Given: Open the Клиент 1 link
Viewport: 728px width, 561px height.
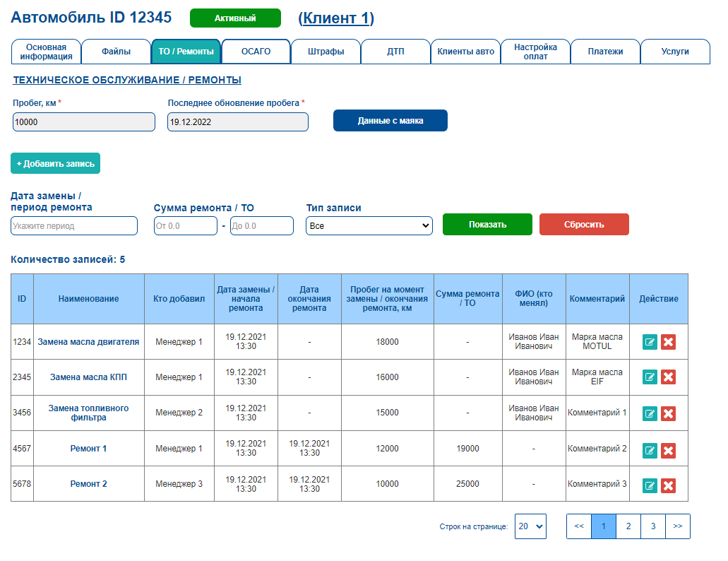Looking at the screenshot, I should 336,18.
